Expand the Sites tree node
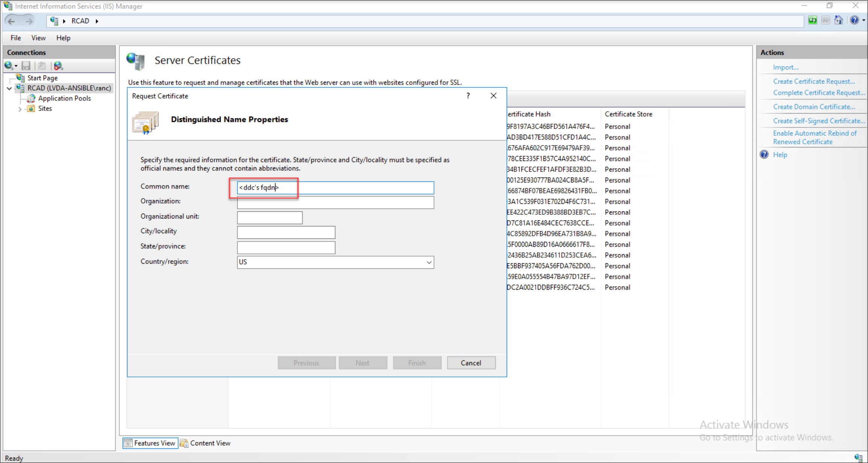 point(20,109)
